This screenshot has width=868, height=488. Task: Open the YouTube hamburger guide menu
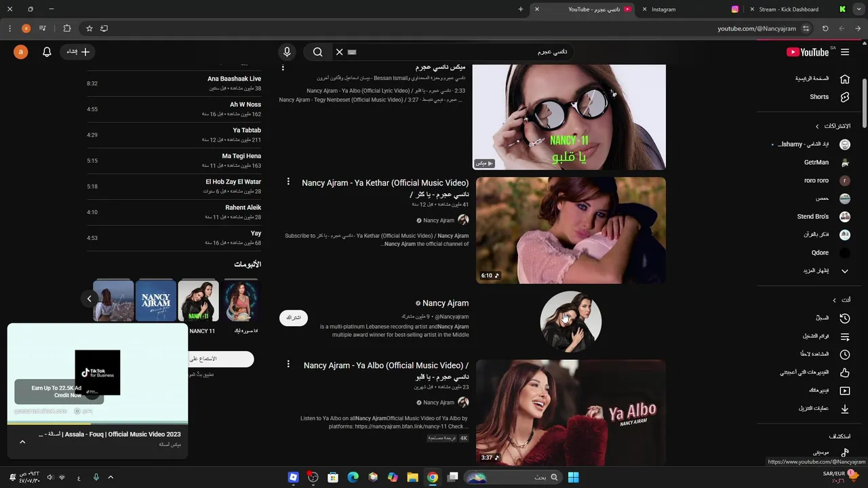845,52
